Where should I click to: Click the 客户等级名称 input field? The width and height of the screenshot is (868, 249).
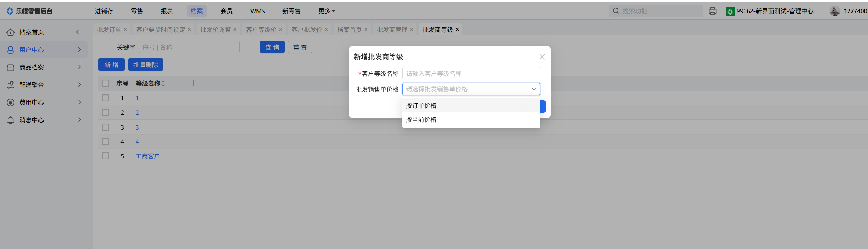tap(471, 74)
